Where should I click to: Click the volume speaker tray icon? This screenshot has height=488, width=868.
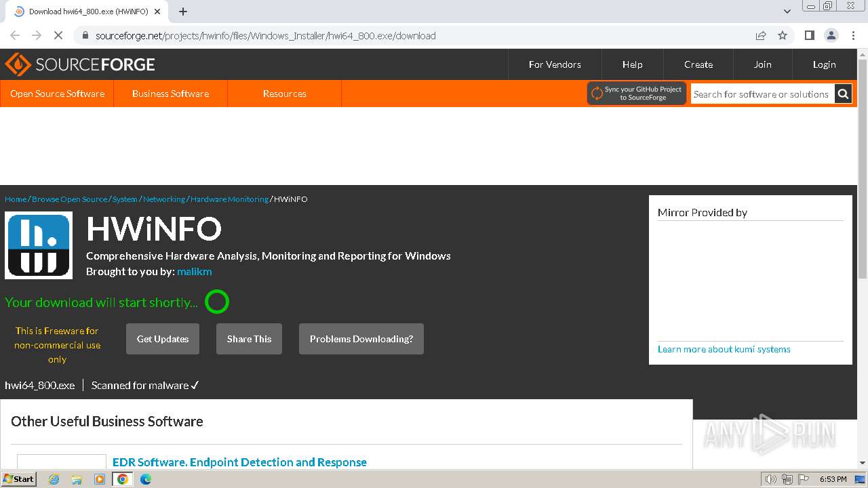coord(770,479)
